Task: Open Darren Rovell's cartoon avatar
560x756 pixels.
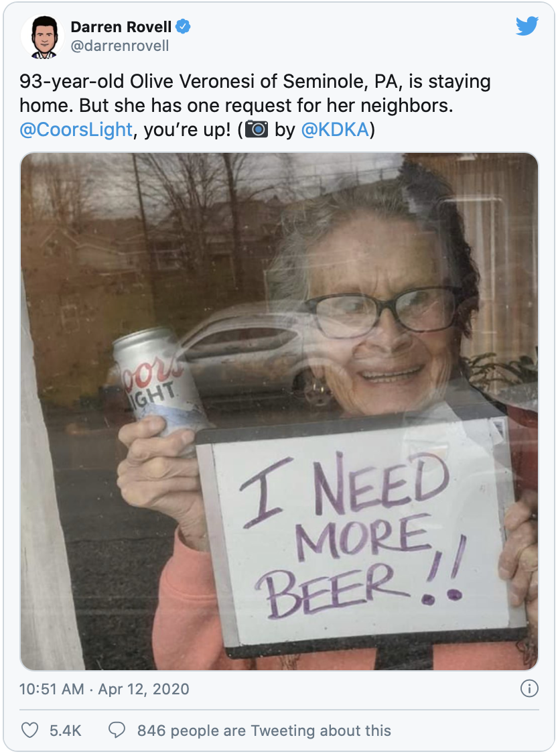Action: pos(42,37)
